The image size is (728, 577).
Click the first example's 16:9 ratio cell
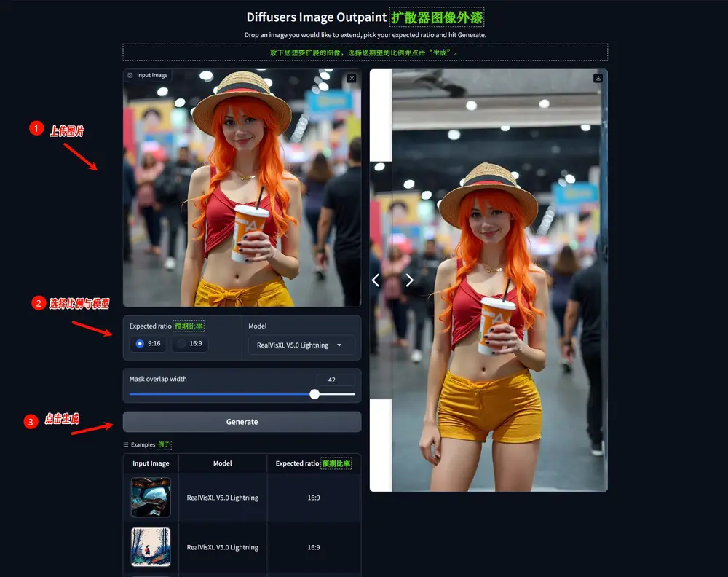tap(314, 498)
